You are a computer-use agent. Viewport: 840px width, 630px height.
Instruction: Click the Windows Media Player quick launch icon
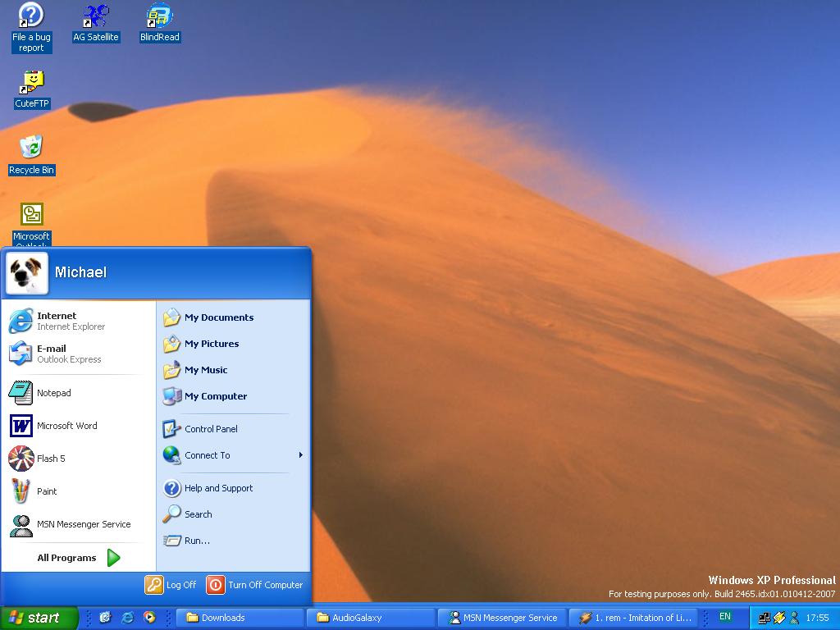tap(149, 618)
